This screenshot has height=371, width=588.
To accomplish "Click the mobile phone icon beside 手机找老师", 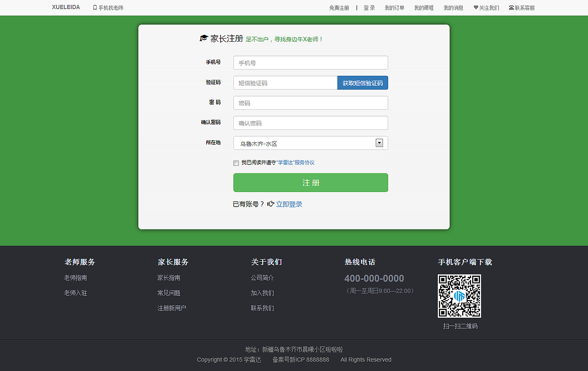I will [x=95, y=8].
